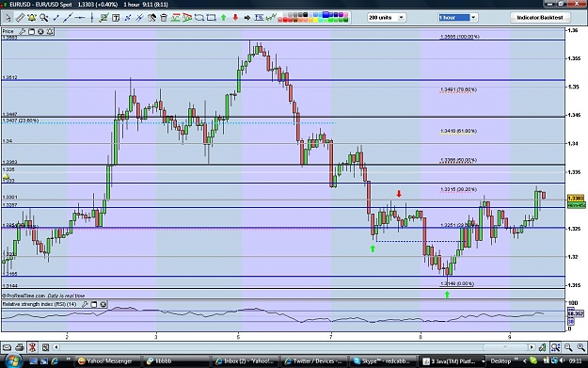This screenshot has width=588, height=368.
Task: Choose the short line segment drawing tool
Action: pyautogui.click(x=56, y=18)
